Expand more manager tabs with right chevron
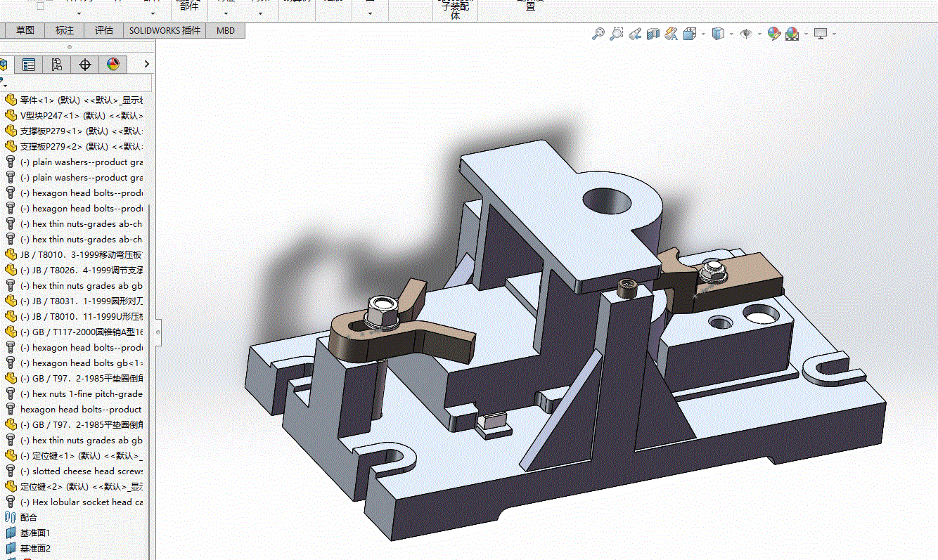Image resolution: width=938 pixels, height=560 pixels. click(146, 65)
